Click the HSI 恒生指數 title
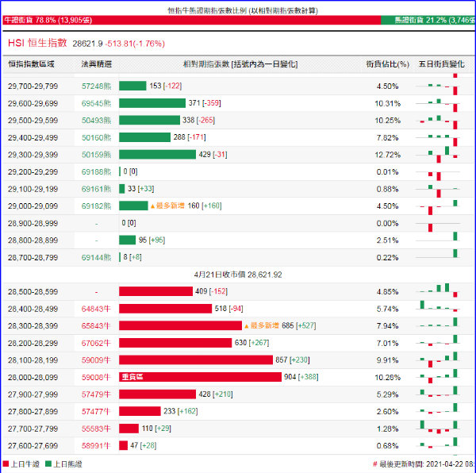Screen dimensions: 476x473 [37, 43]
